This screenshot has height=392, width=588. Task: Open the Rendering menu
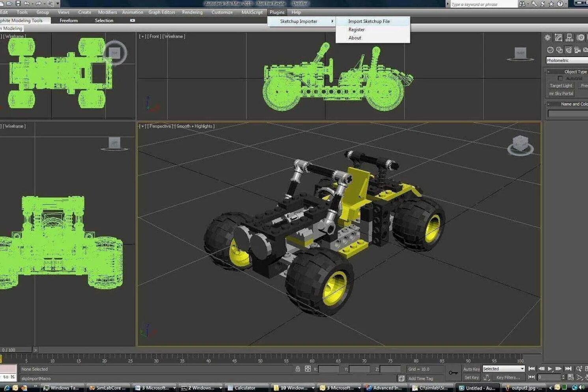coord(192,12)
